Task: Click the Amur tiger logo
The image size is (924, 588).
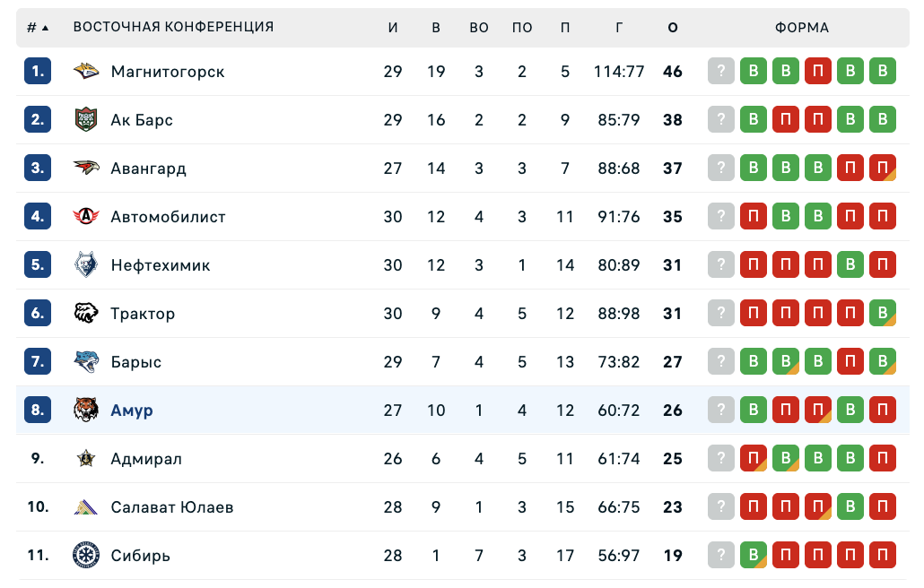Action: point(86,411)
